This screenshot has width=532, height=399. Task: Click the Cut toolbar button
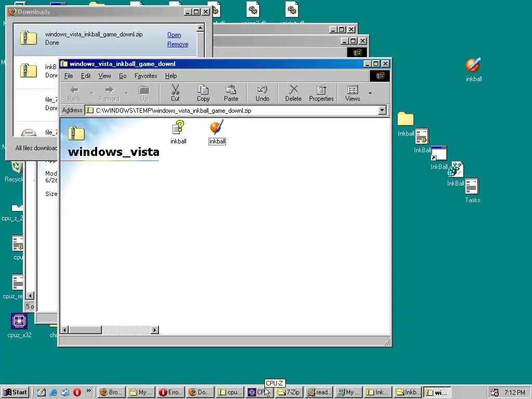pos(175,93)
